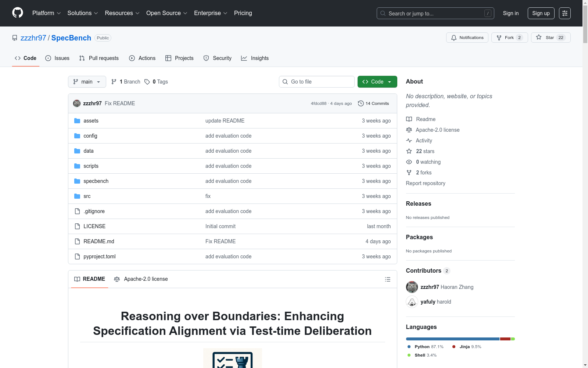Switch to the Actions tab

142,58
